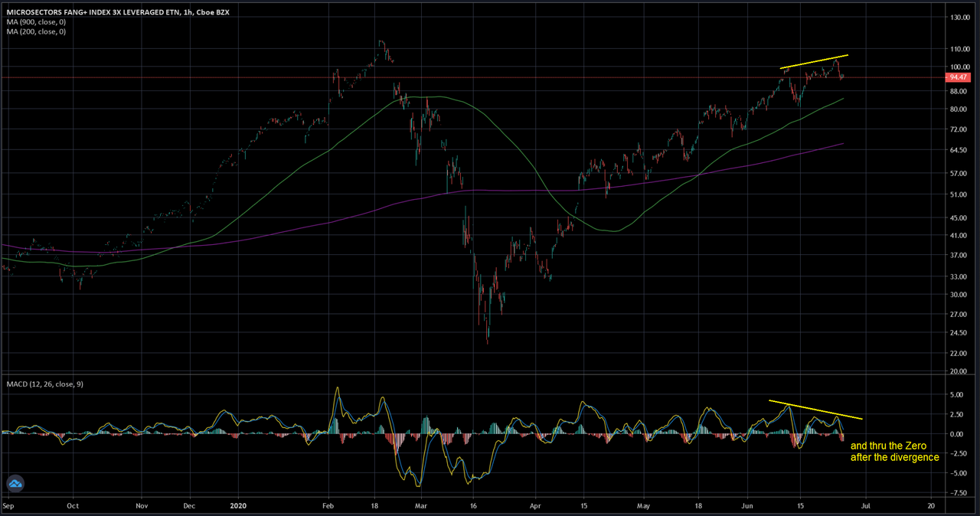Click the MACD 0.00 scale label

(x=958, y=434)
